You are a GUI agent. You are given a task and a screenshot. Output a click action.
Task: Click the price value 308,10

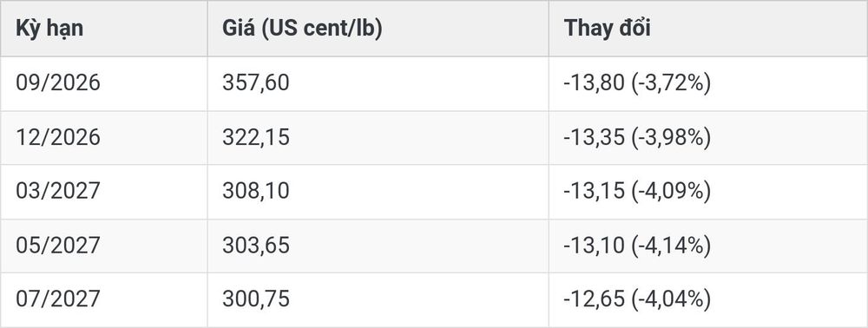pos(256,191)
